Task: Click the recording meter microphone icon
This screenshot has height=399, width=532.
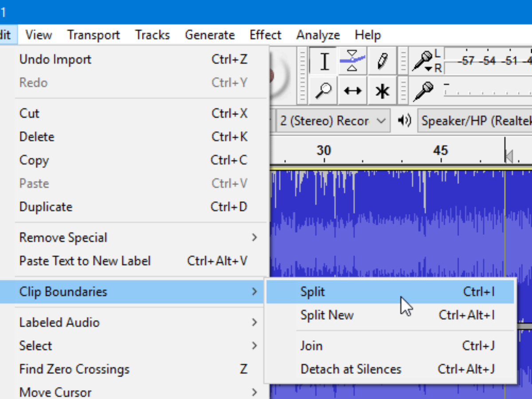Action: [x=422, y=61]
